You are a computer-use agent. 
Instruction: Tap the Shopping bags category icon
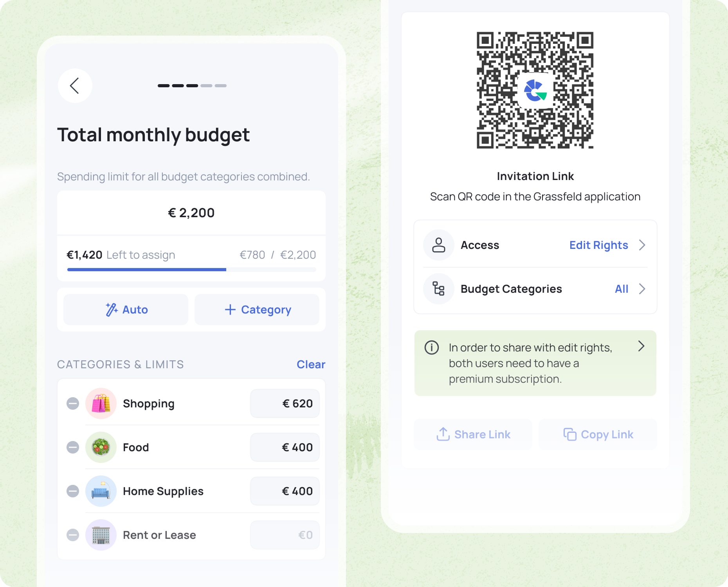(101, 403)
